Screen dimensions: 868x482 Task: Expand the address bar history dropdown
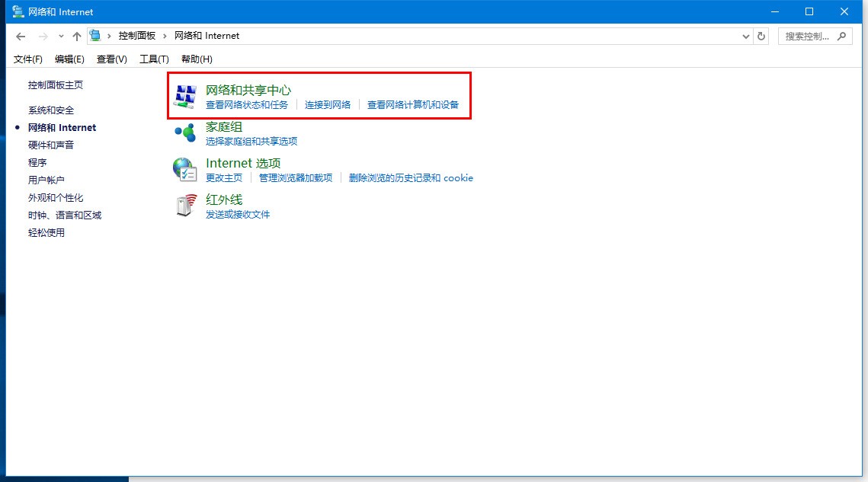pos(745,36)
